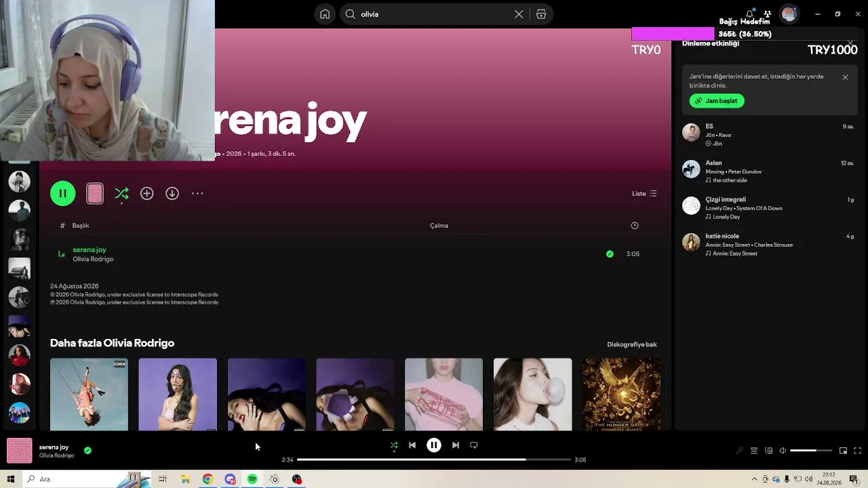Open File Explorer from the taskbar

coord(185,479)
